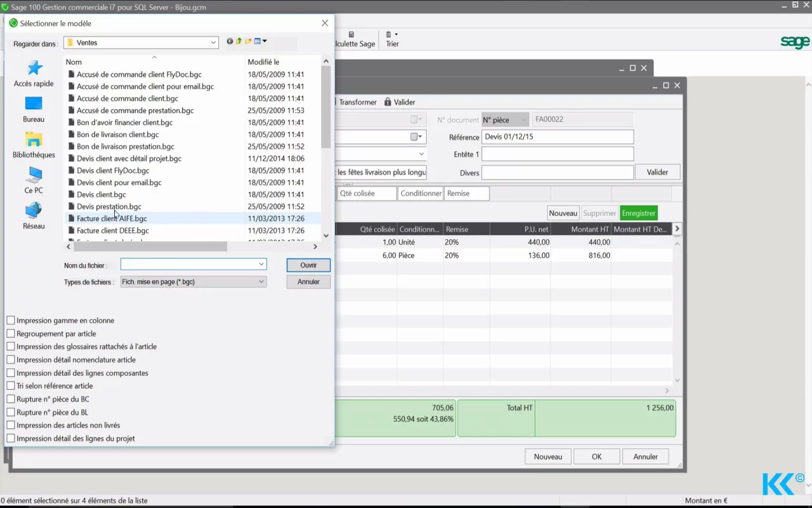The width and height of the screenshot is (812, 508).
Task: Expand the Regarder dans folder dropdown
Action: [x=214, y=43]
